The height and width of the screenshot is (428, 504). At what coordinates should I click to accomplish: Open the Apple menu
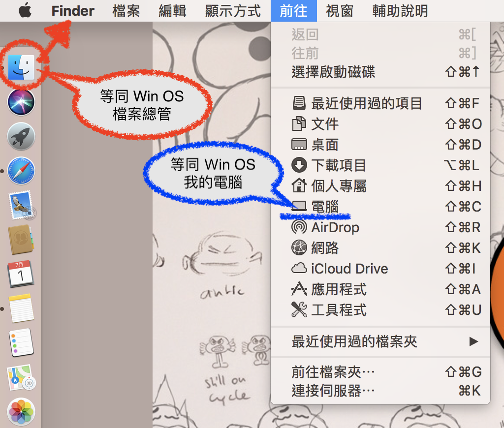coord(25,11)
